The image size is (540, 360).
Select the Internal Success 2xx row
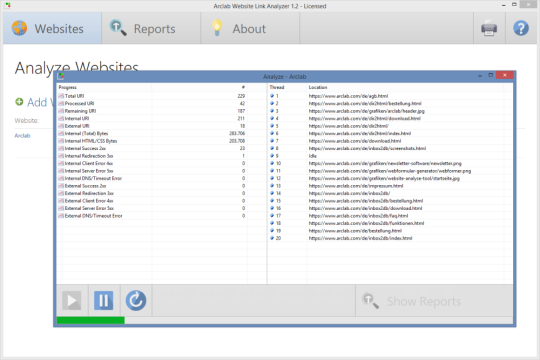tap(152, 148)
